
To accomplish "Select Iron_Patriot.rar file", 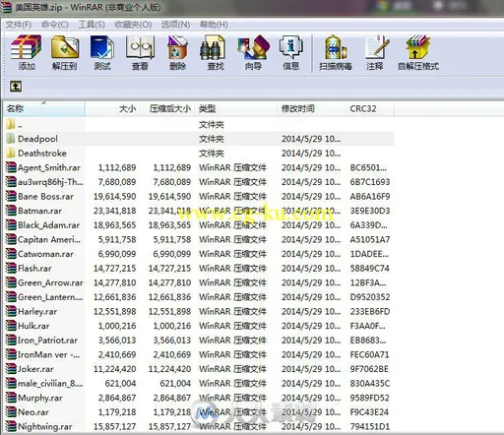I will (200, 341).
